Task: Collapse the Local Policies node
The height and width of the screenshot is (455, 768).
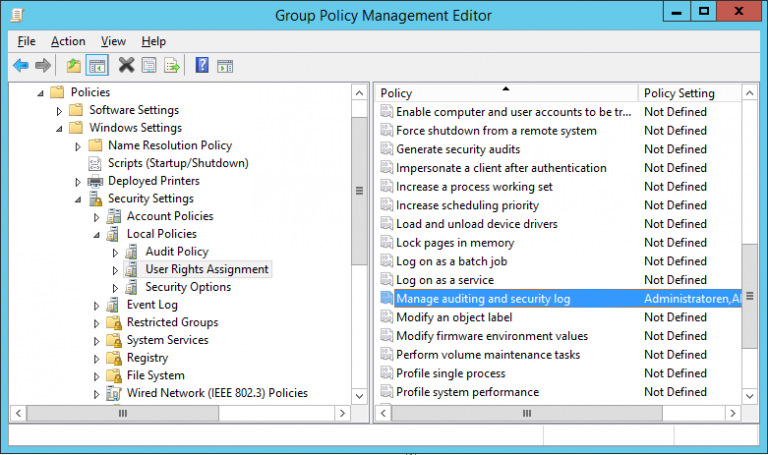Action: click(97, 235)
